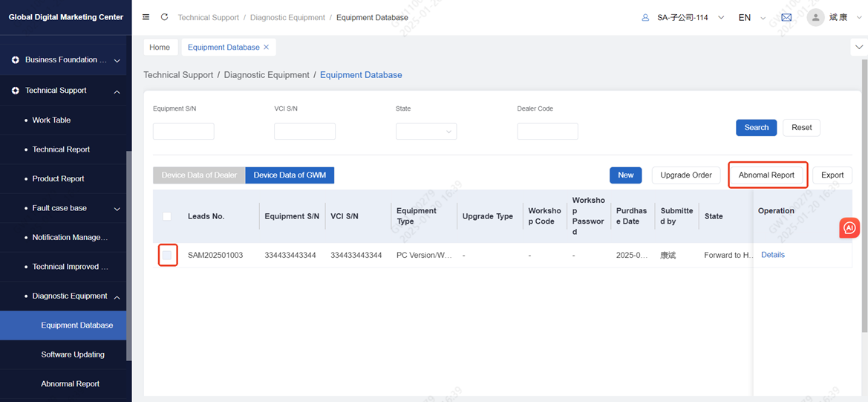Open Software Updating in the sidebar

pyautogui.click(x=73, y=354)
